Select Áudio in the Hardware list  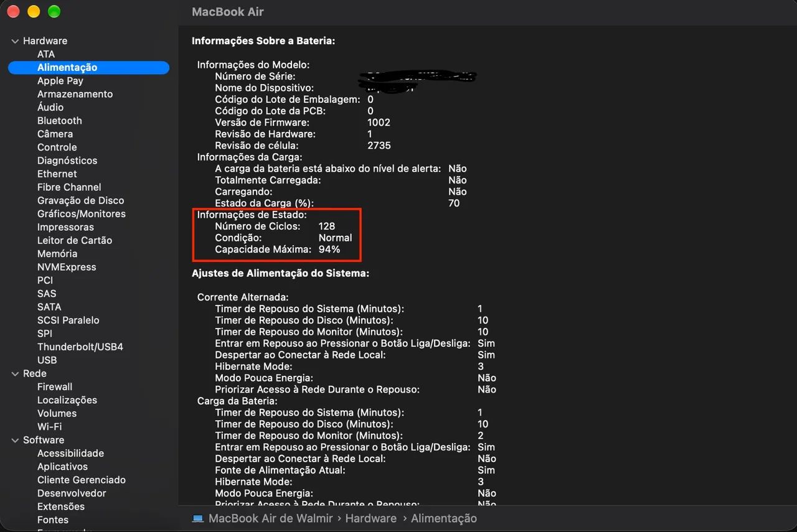tap(50, 107)
